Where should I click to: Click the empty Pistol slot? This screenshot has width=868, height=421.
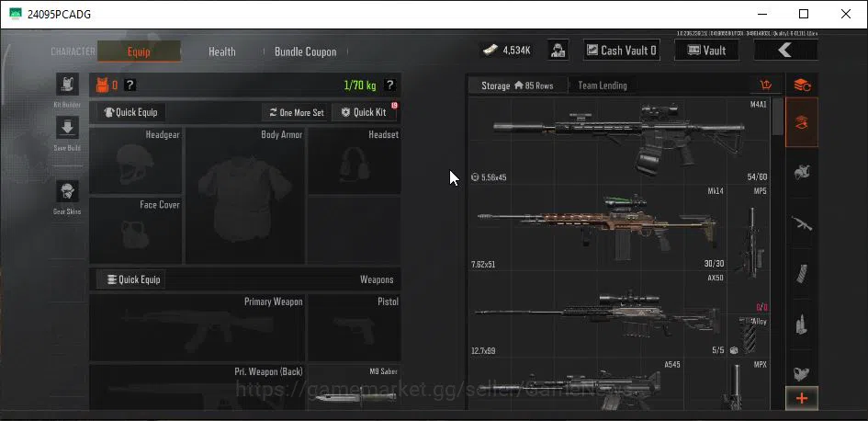(355, 327)
